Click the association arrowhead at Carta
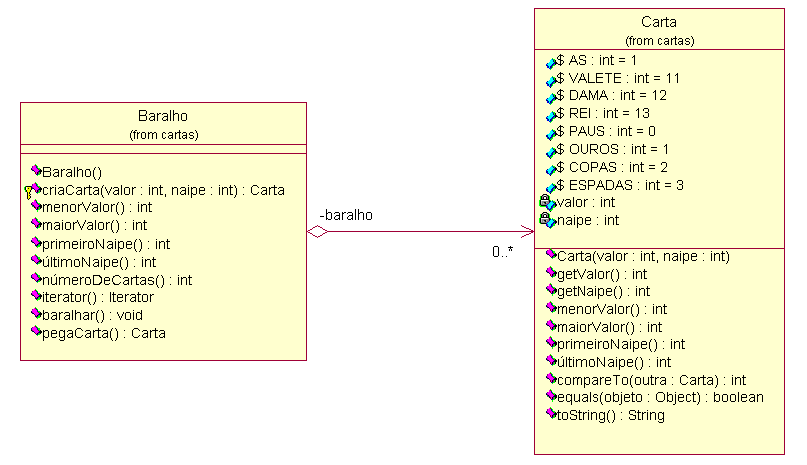This screenshot has height=465, width=807. (528, 232)
